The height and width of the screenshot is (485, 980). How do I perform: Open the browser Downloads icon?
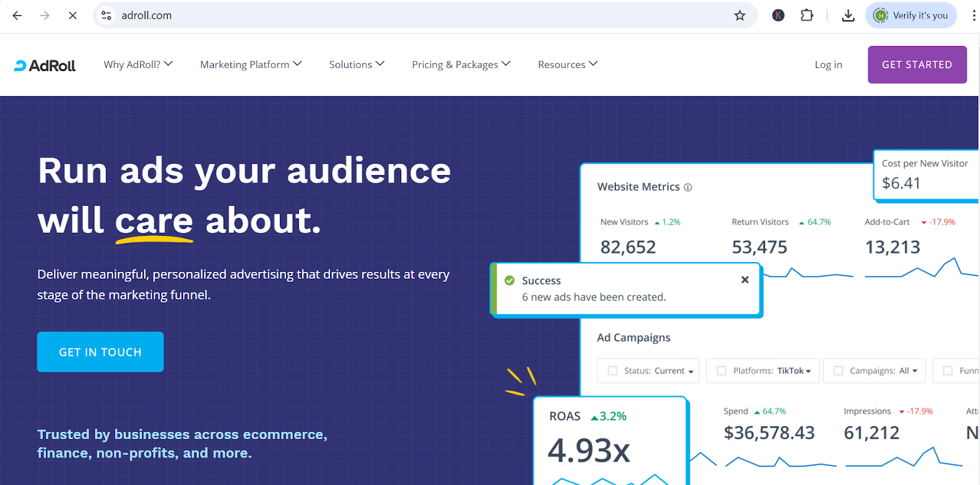(x=848, y=15)
